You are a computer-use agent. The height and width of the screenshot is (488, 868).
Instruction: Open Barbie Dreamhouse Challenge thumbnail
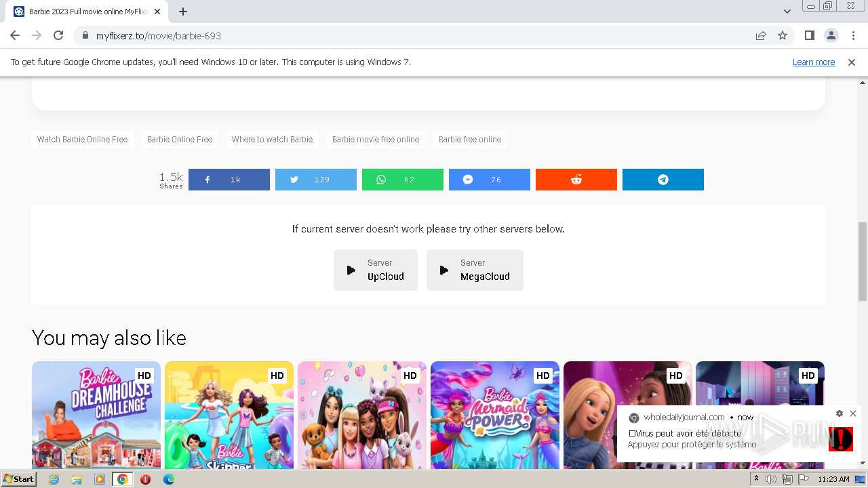pos(96,415)
